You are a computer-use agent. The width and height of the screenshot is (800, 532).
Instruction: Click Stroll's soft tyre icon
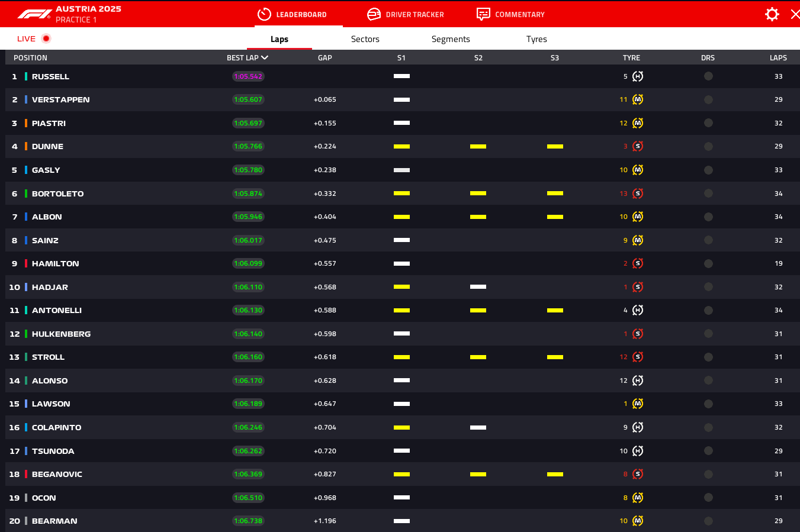pos(638,357)
